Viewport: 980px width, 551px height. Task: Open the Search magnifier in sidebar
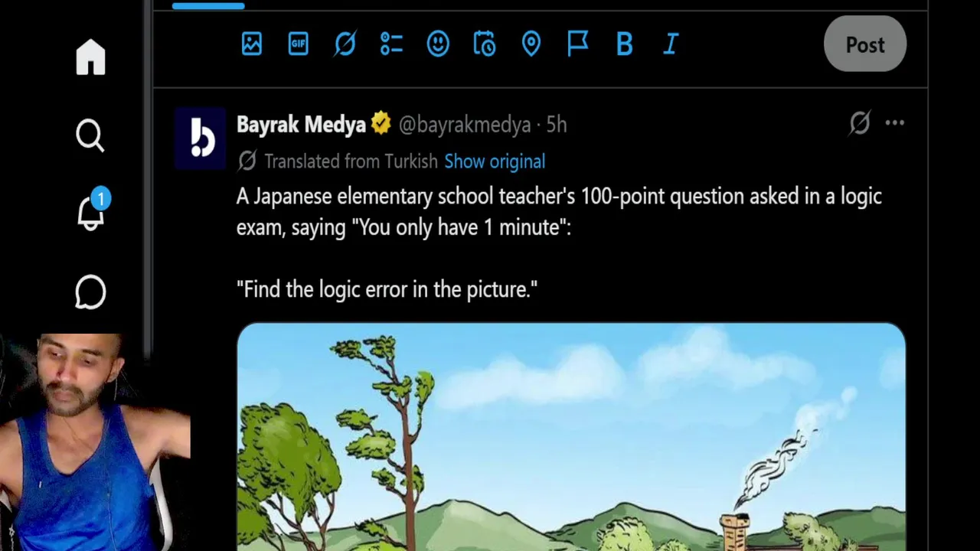coord(90,135)
